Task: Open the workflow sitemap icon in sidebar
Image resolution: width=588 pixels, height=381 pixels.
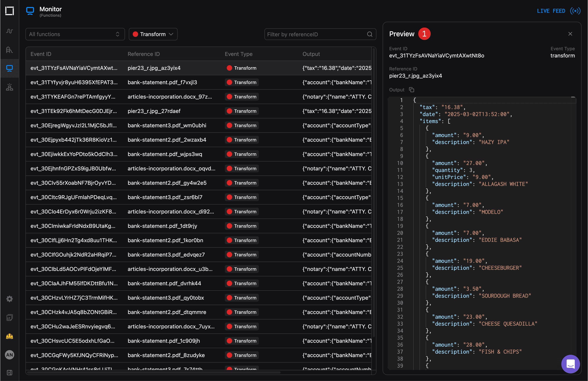Action: pyautogui.click(x=9, y=87)
